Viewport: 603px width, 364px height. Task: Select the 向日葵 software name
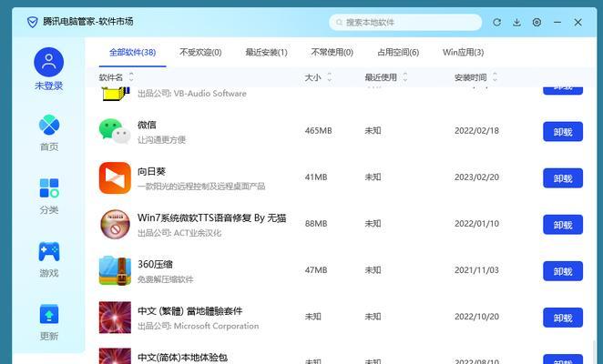click(x=151, y=171)
